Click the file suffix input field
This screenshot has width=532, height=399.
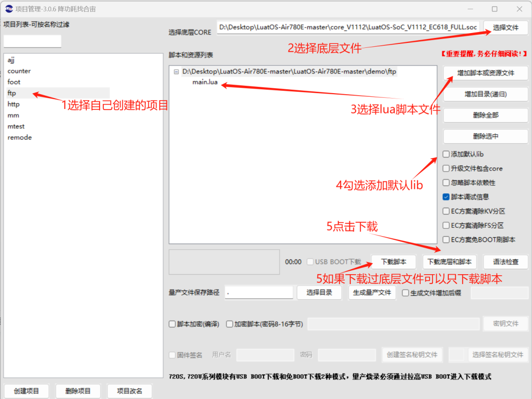pyautogui.click(x=499, y=292)
